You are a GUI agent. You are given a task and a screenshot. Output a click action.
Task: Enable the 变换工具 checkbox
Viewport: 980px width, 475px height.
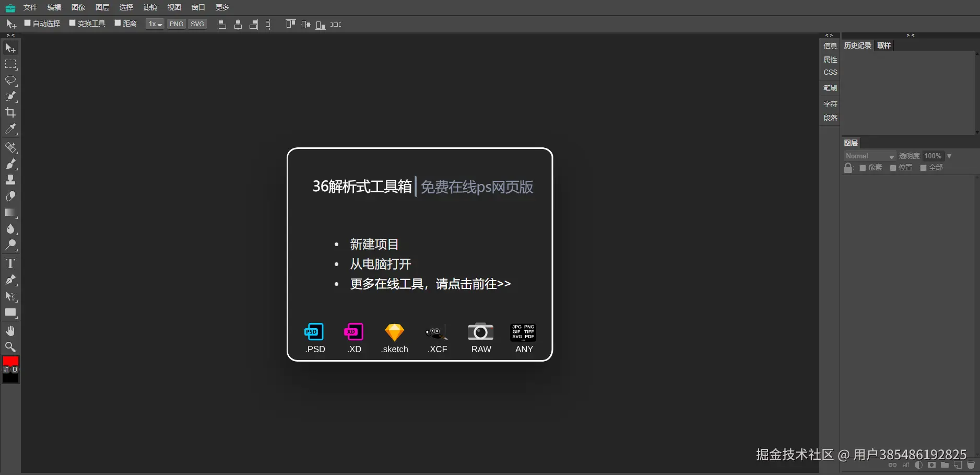point(73,23)
